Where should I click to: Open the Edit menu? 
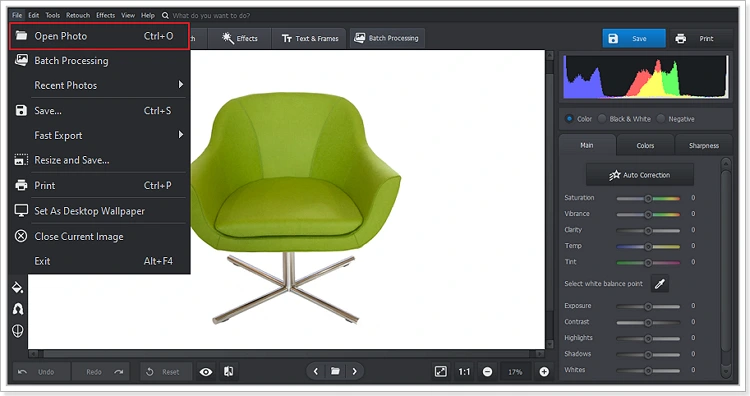33,15
